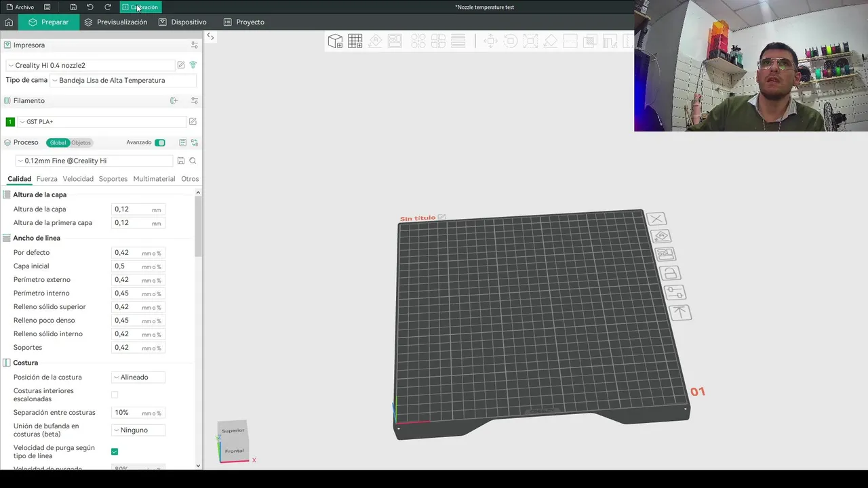This screenshot has width=868, height=488.
Task: Click the Save disk icon in title bar
Action: 73,7
